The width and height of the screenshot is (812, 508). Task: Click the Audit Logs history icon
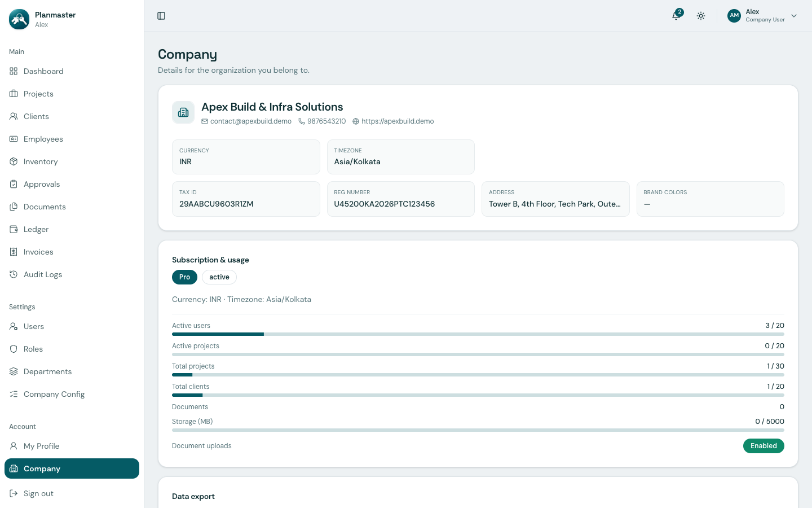pos(14,274)
